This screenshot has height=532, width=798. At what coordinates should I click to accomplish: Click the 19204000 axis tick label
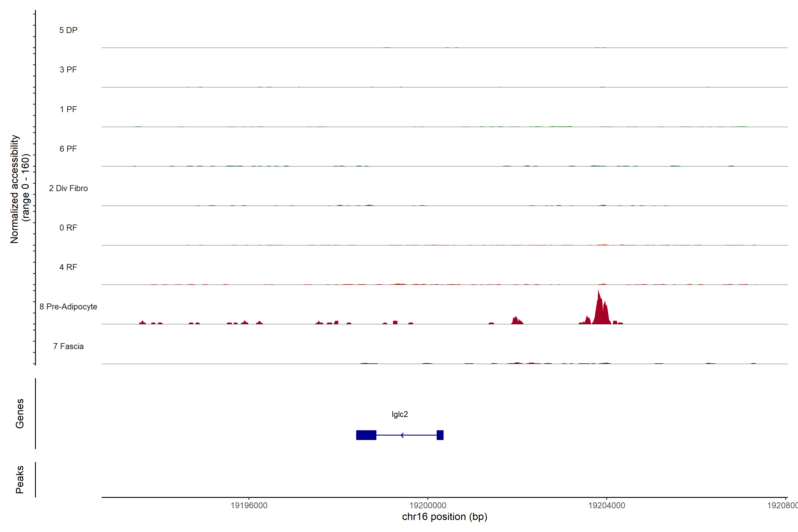(x=607, y=506)
